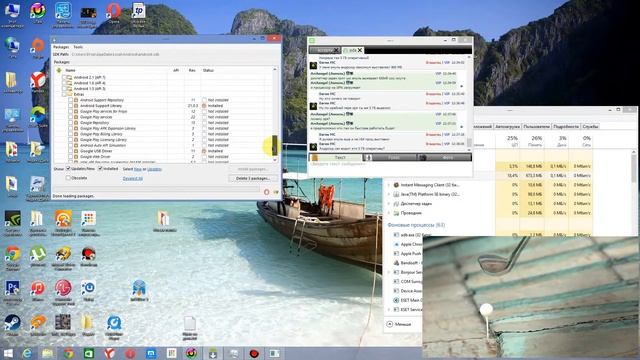Open Chrome from the taskbar

pyautogui.click(x=69, y=353)
